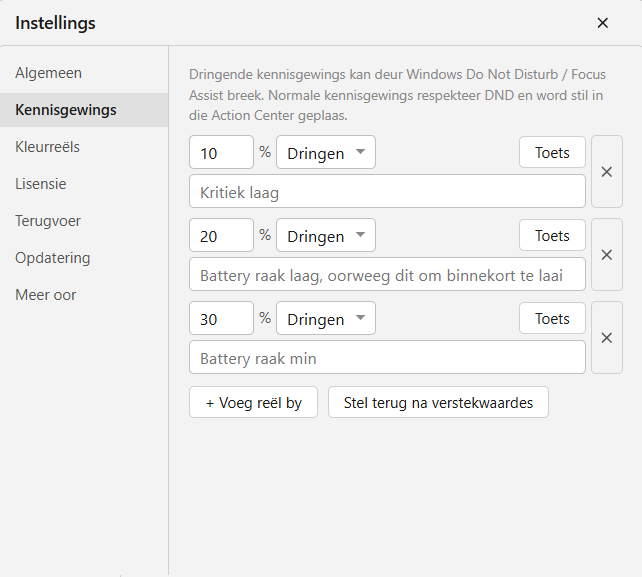Image resolution: width=642 pixels, height=577 pixels.
Task: Click the 30 percent threshold field
Action: coord(222,318)
